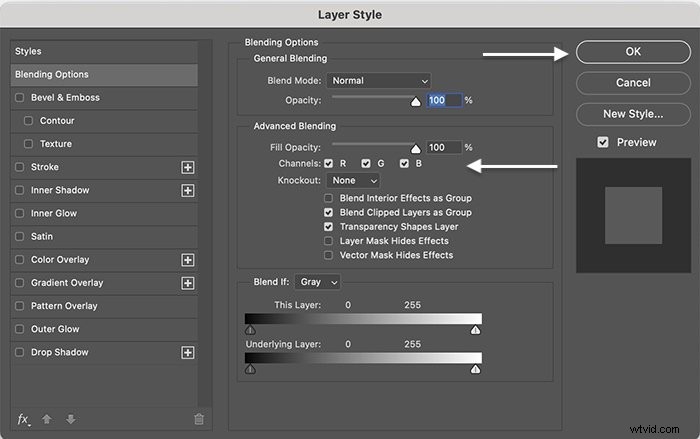Click the trash icon to delete effect
The width and height of the screenshot is (700, 439).
pyautogui.click(x=199, y=419)
